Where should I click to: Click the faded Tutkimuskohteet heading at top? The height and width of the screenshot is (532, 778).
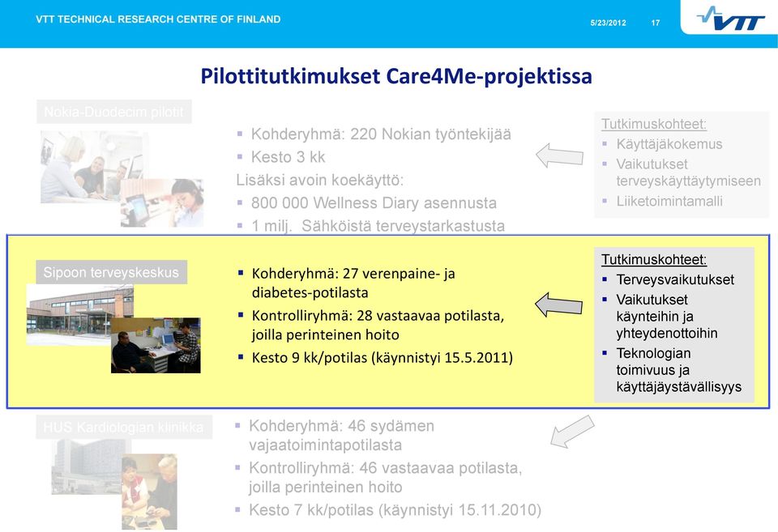click(x=654, y=124)
